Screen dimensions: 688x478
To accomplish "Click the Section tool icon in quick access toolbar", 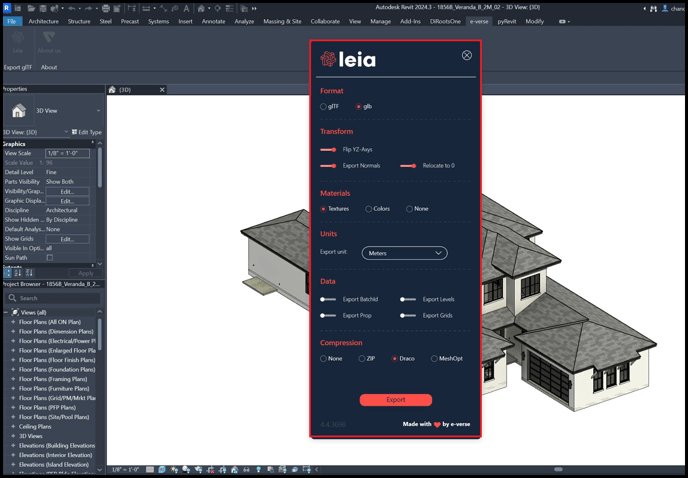I will pyautogui.click(x=217, y=8).
